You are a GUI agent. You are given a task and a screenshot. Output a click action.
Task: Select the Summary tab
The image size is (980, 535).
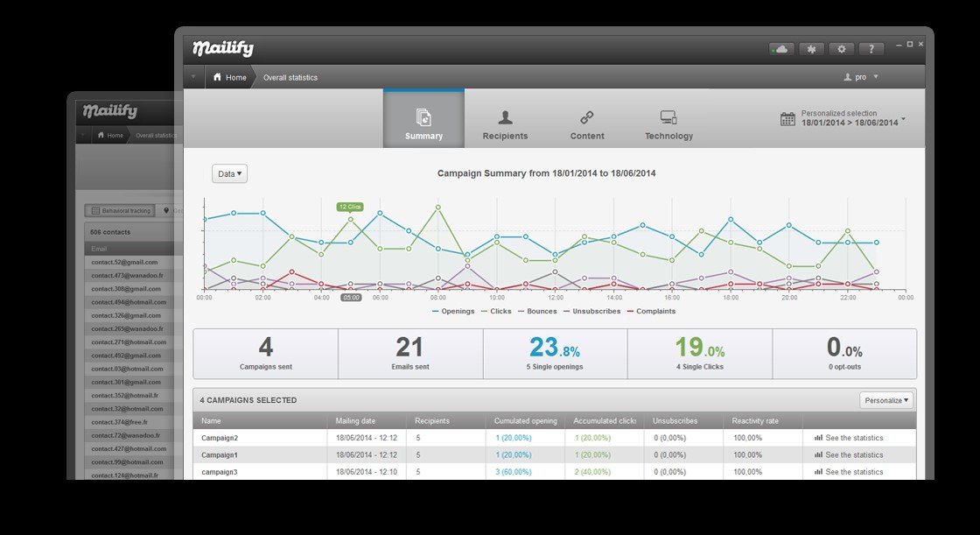[423, 119]
